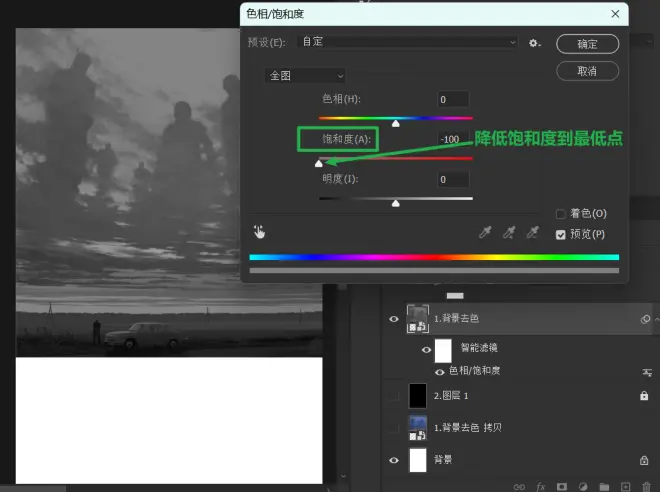Screen dimensions: 660x492
Task: Select the 1.背景去色 layer thumbnail
Action: coord(418,319)
